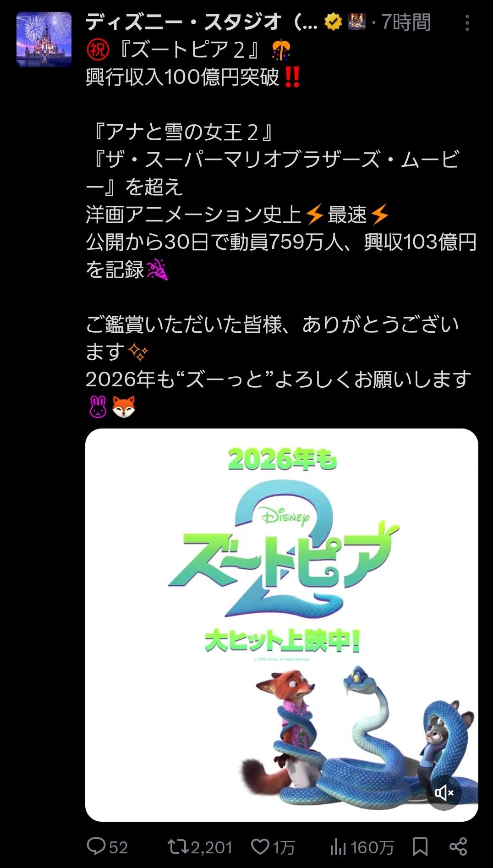Tap the affiliate badge beside verified mark

(357, 22)
